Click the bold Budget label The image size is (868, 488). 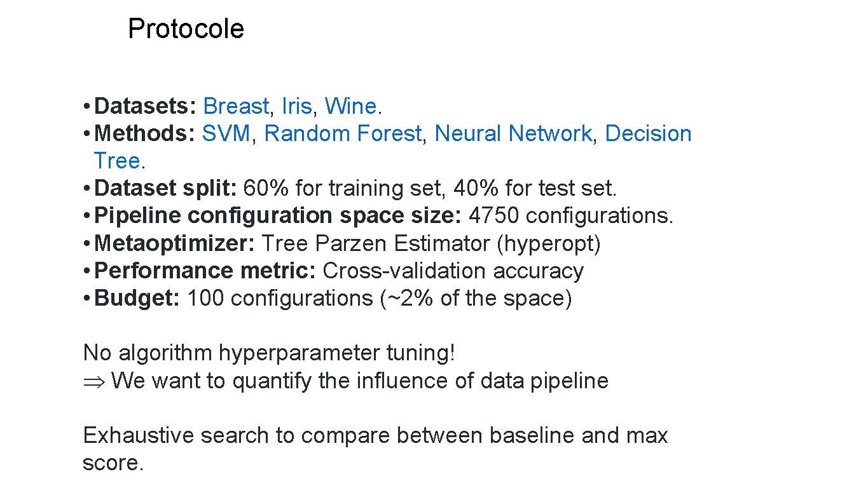tap(137, 298)
